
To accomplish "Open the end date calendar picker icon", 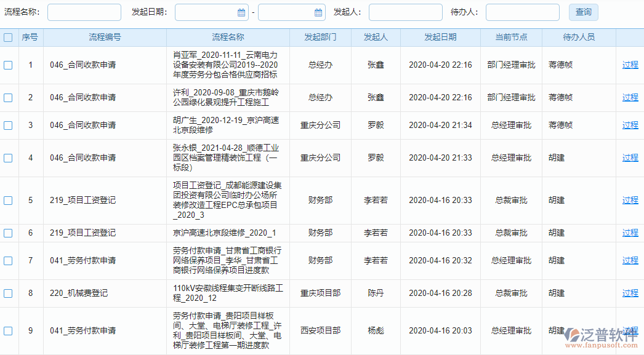I will tap(318, 12).
